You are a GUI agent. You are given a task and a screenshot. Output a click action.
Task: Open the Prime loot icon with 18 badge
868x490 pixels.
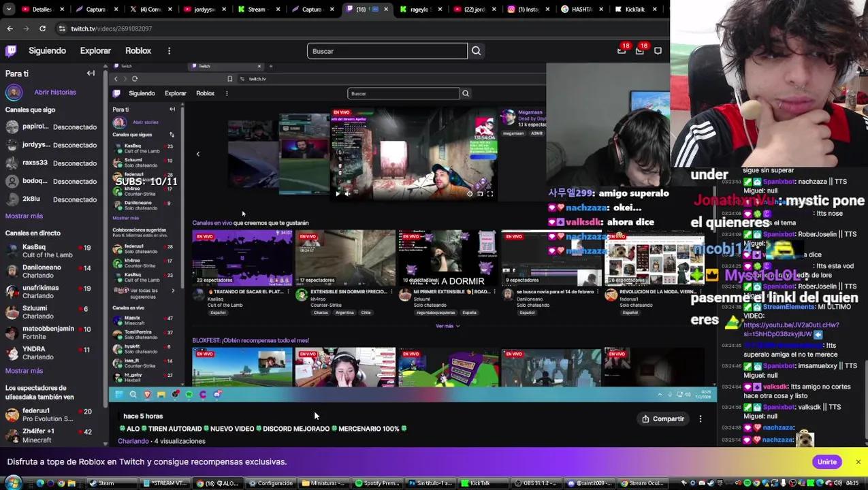622,50
